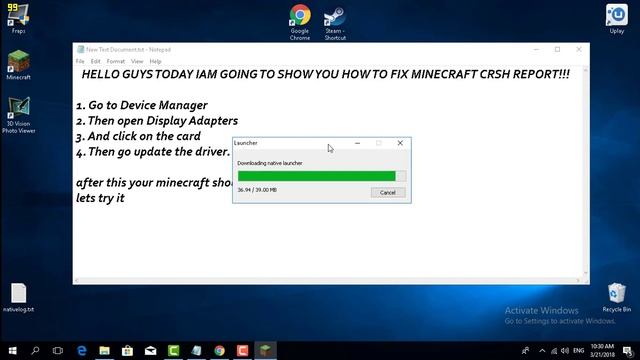This screenshot has width=640, height=360.
Task: Click the '36.94 / 39.00 MB' progress text
Action: [x=257, y=190]
